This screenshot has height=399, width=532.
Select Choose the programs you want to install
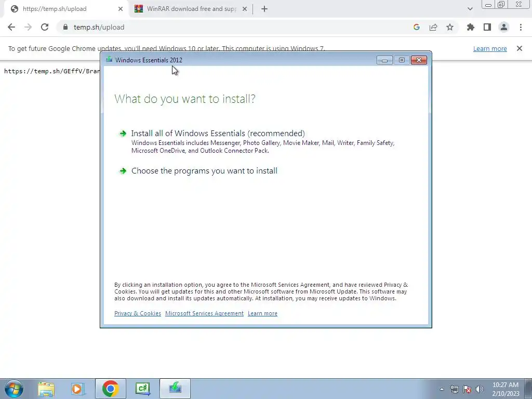pos(204,170)
